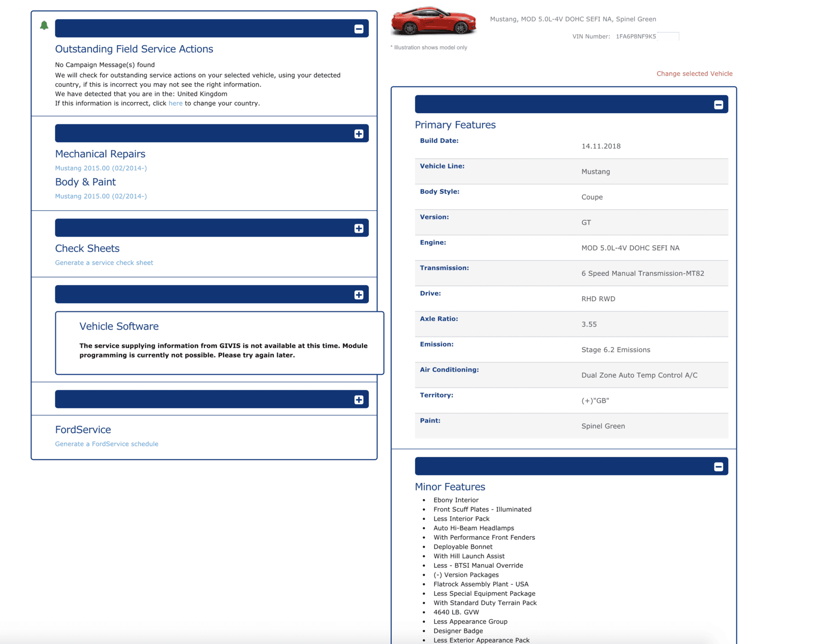This screenshot has width=813, height=644.
Task: Select Stage 6.2 Emissions value
Action: 616,350
